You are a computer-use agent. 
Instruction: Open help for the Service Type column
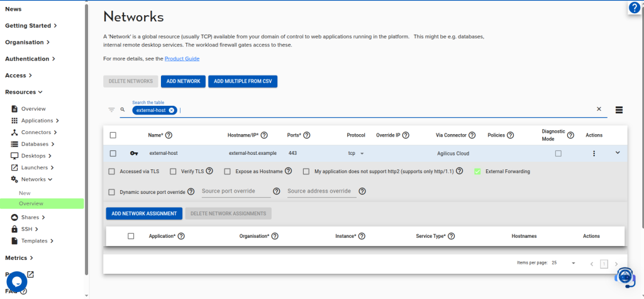pyautogui.click(x=451, y=236)
